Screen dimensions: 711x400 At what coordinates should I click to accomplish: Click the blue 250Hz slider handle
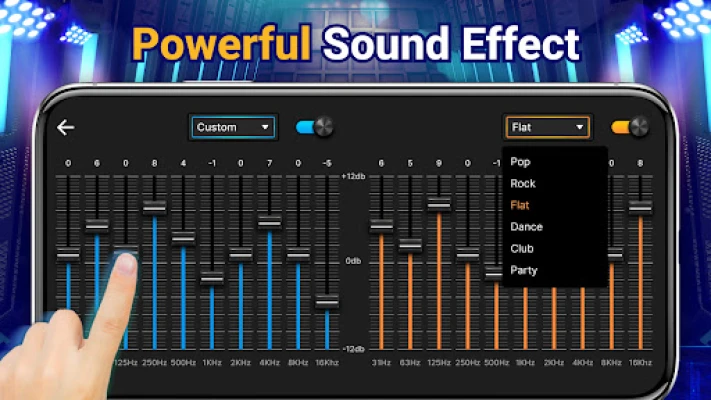coord(154,207)
